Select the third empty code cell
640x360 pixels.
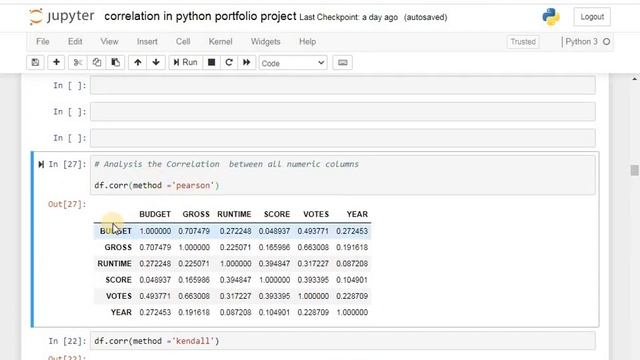point(342,138)
